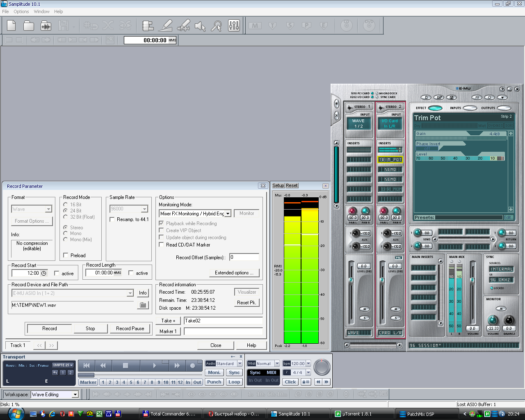Toggle Read CD/DAT Marker checkbox

tap(162, 244)
